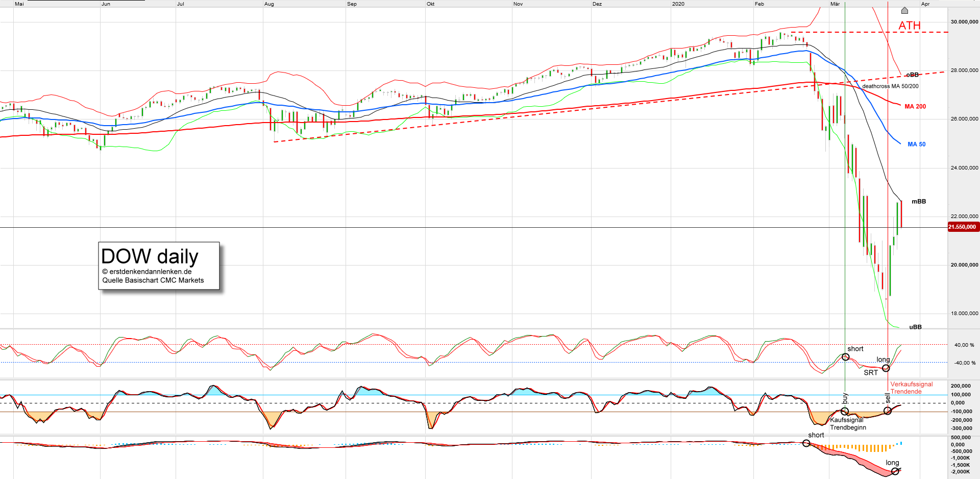Click the red 21.550,000 current price tag
The width and height of the screenshot is (980, 479).
[x=963, y=227]
